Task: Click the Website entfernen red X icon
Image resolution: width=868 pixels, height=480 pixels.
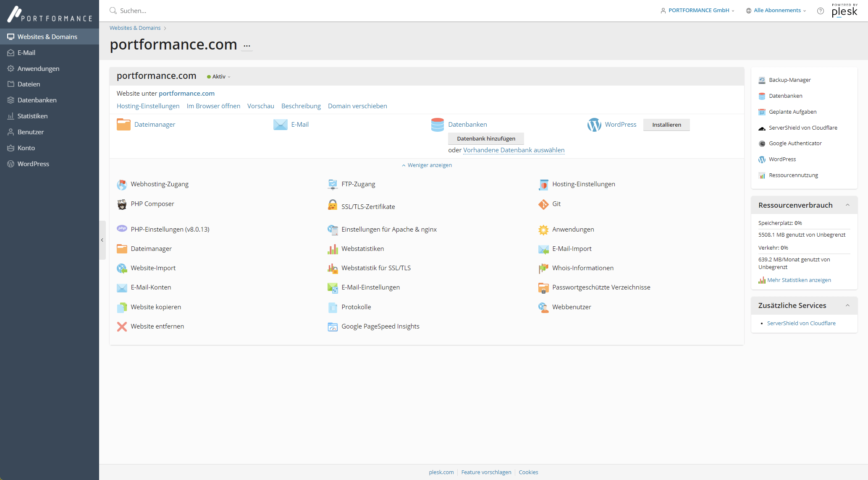Action: (x=122, y=326)
